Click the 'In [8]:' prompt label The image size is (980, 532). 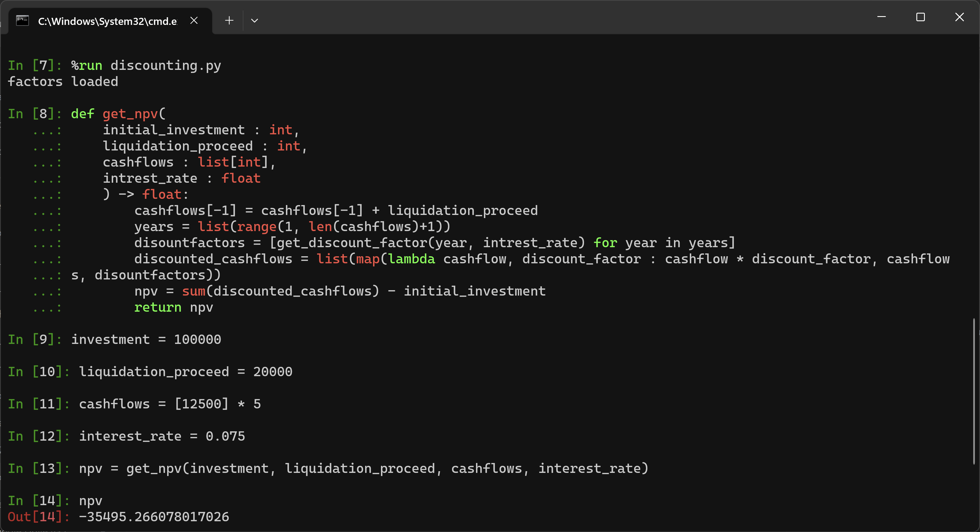[35, 114]
